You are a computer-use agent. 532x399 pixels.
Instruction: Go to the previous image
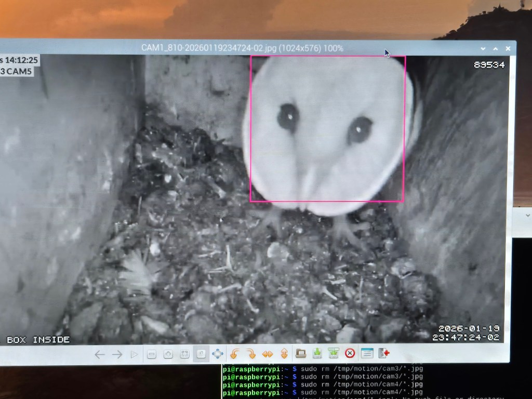(100, 354)
